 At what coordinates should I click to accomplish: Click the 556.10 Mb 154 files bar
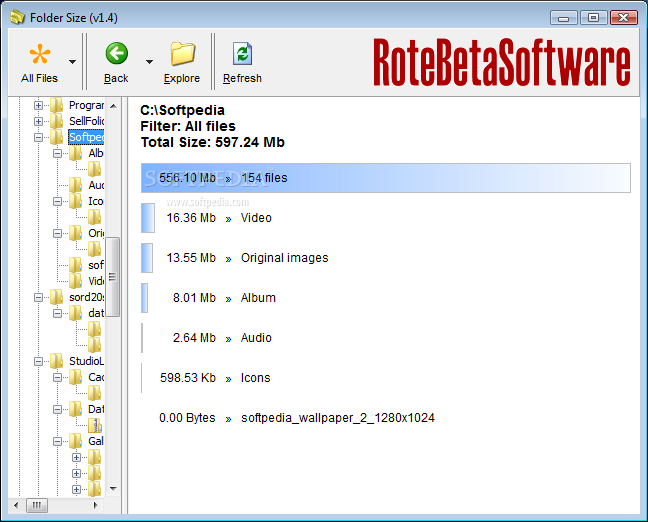(x=386, y=178)
